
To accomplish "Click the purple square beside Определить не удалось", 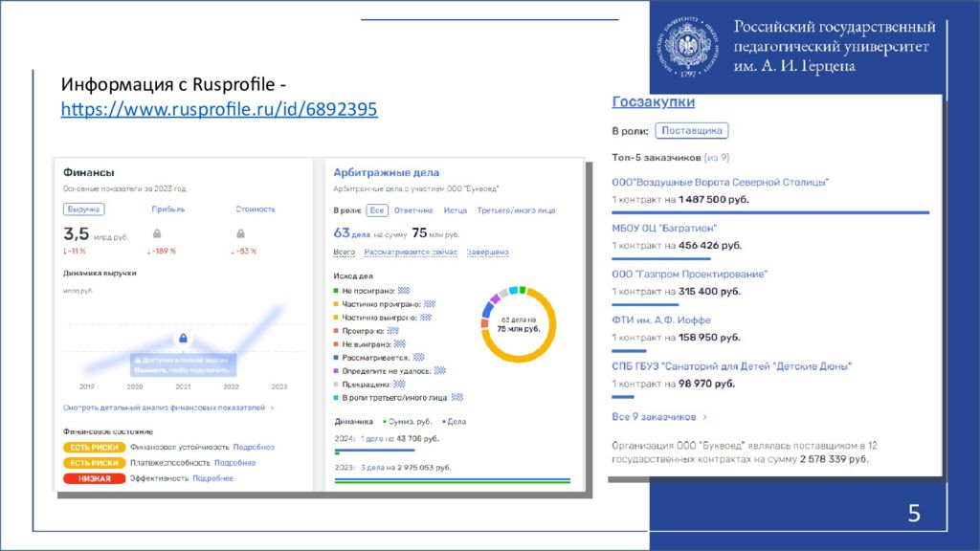I will (x=336, y=371).
